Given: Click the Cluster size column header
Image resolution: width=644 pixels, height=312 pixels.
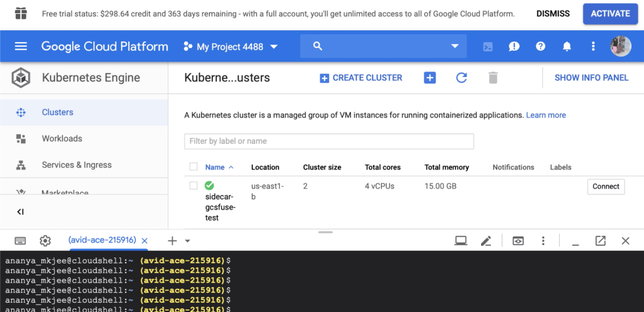Looking at the screenshot, I should pos(322,167).
